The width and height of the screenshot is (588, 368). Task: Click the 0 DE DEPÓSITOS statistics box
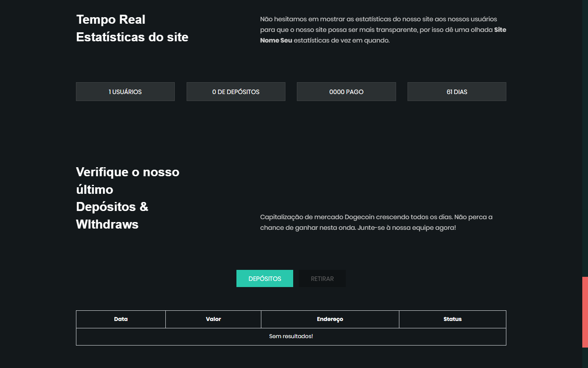[236, 92]
